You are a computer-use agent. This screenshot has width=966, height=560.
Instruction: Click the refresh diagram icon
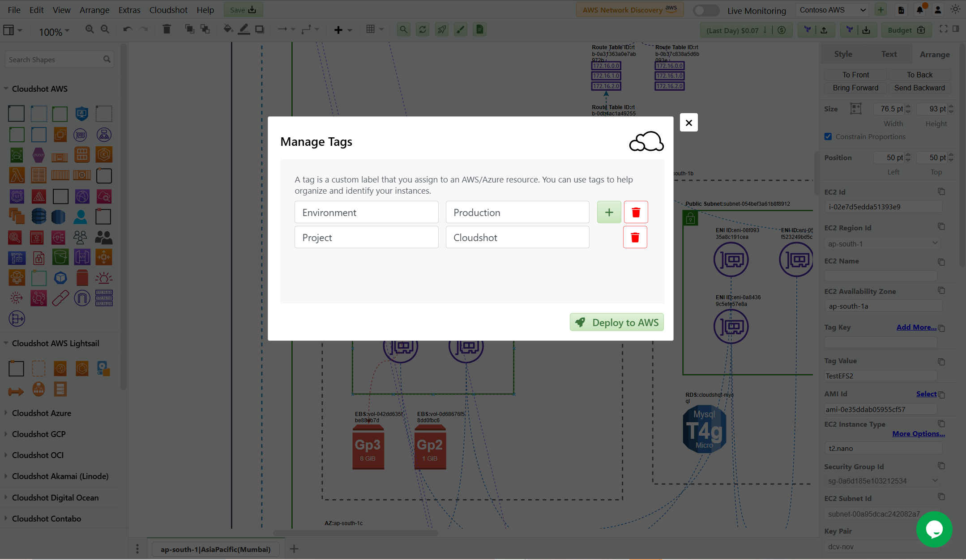(422, 29)
